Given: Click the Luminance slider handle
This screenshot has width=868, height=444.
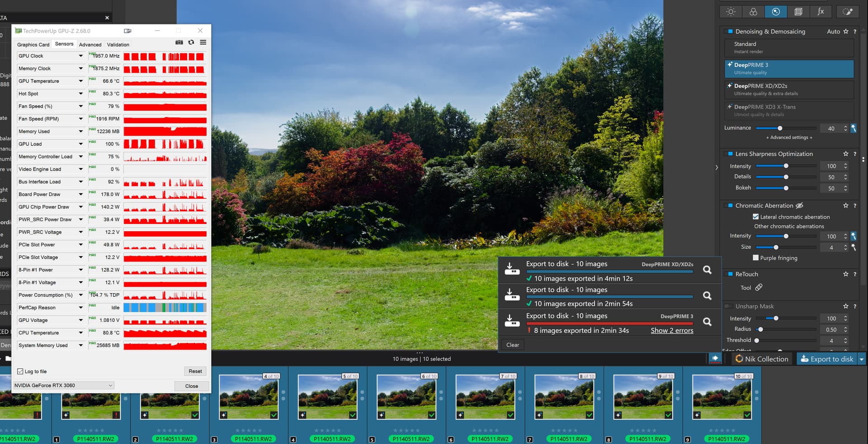Looking at the screenshot, I should click(x=780, y=128).
